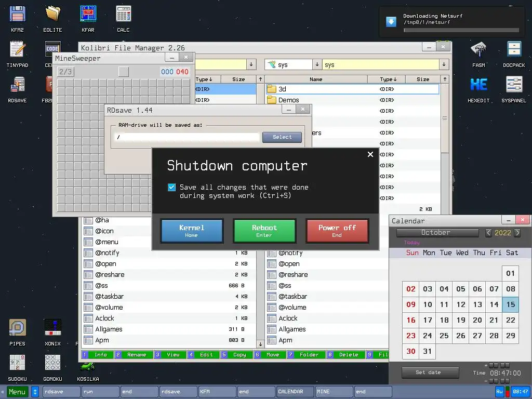Switch the Ru keyboard layout indicator
This screenshot has height=399, width=532.
(x=499, y=392)
